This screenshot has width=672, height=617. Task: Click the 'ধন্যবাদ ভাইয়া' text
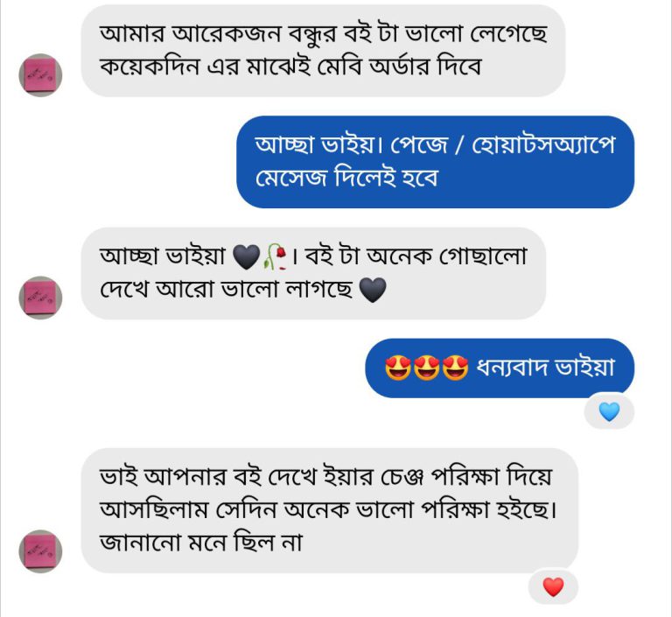pos(544,368)
